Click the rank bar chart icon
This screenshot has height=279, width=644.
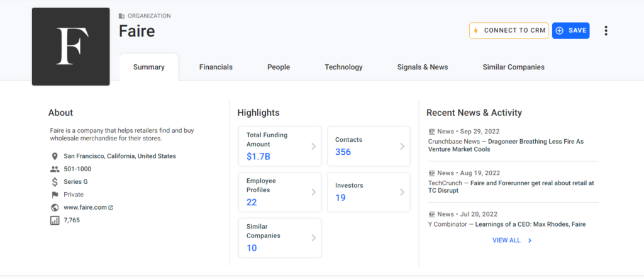click(x=55, y=220)
